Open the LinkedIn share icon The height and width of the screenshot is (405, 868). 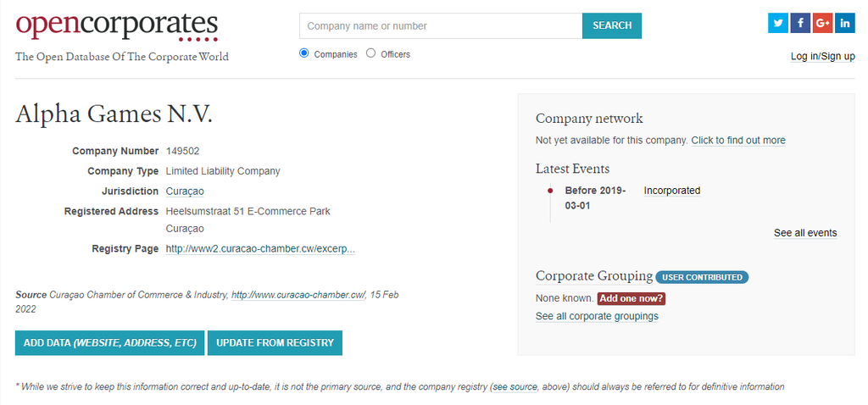[x=844, y=24]
